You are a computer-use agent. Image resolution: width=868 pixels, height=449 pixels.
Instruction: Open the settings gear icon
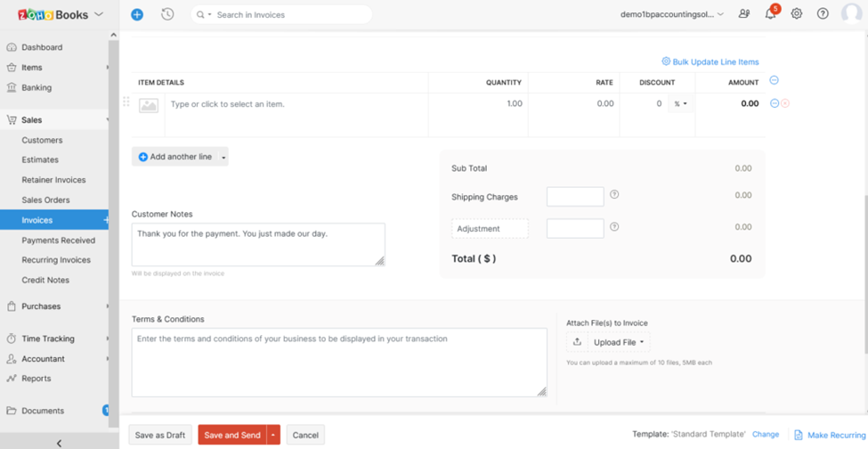click(x=797, y=14)
